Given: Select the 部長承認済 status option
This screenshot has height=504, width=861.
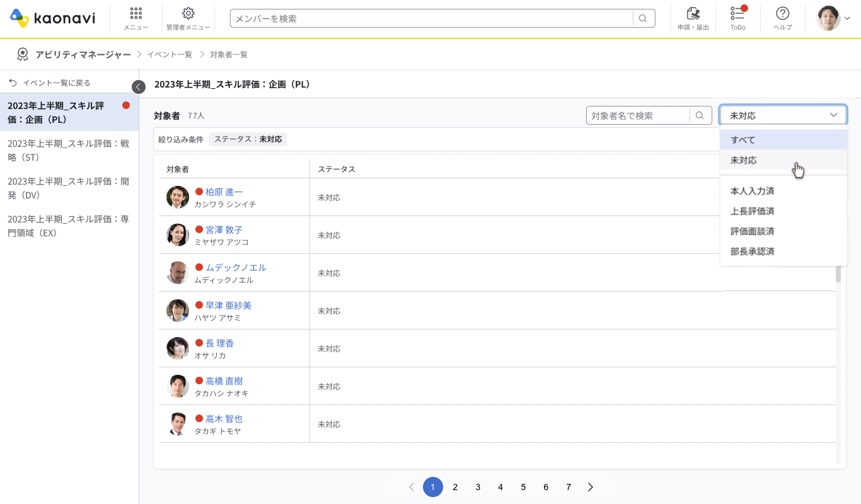Looking at the screenshot, I should 751,251.
